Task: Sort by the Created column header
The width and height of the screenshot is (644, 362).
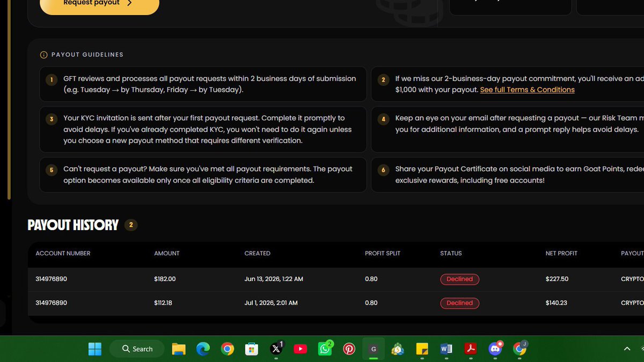Action: coord(257,253)
